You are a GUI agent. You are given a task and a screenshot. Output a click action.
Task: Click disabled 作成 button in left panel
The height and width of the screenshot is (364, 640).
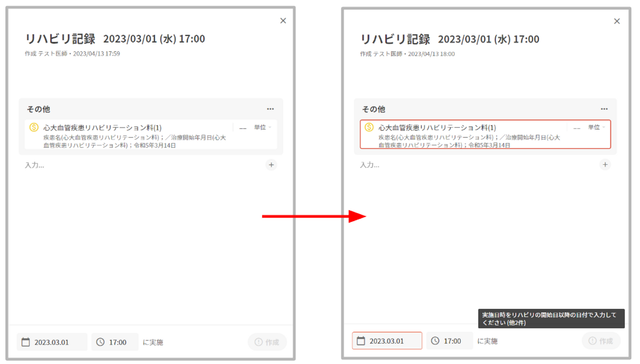point(267,342)
